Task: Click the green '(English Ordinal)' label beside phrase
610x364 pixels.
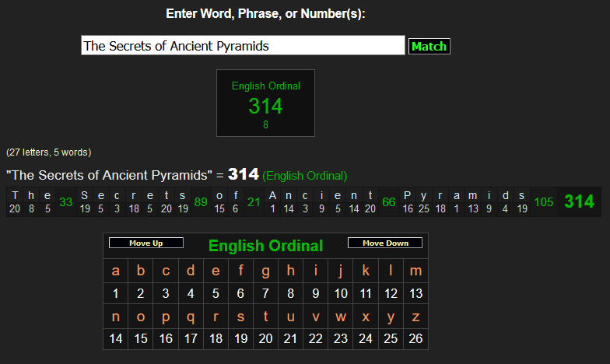Action: tap(305, 176)
